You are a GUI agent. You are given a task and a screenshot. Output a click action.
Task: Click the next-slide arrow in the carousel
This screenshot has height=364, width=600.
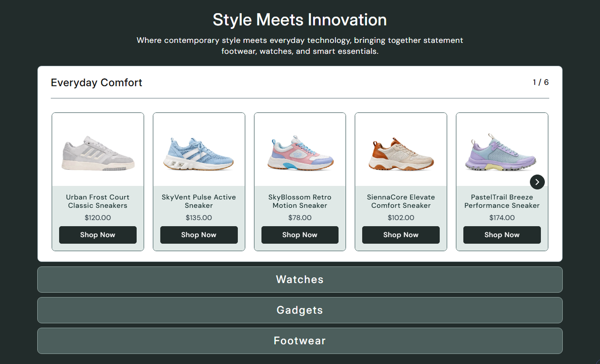537,182
